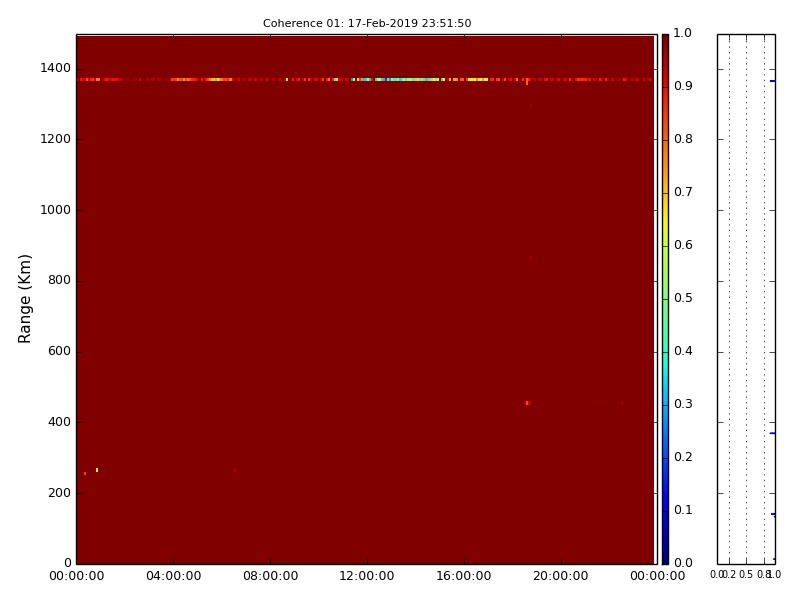Click the 1200 range tick label
This screenshot has width=800, height=600.
(56, 139)
